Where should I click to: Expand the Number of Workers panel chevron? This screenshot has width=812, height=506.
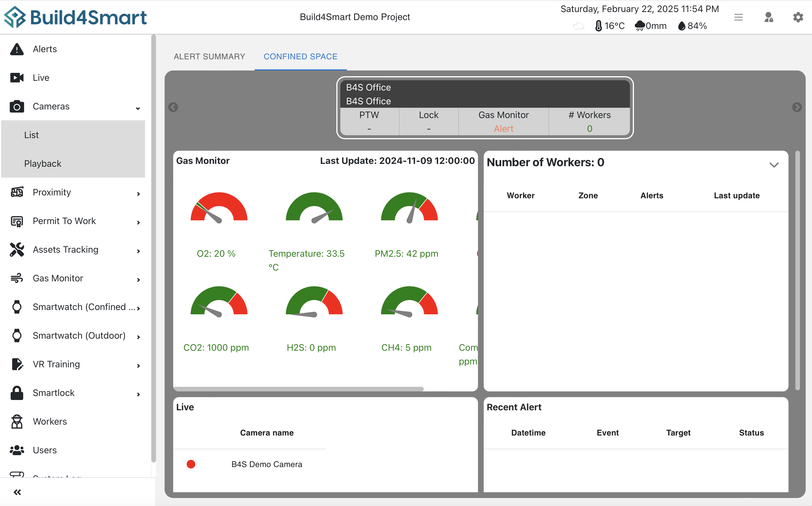coord(774,165)
